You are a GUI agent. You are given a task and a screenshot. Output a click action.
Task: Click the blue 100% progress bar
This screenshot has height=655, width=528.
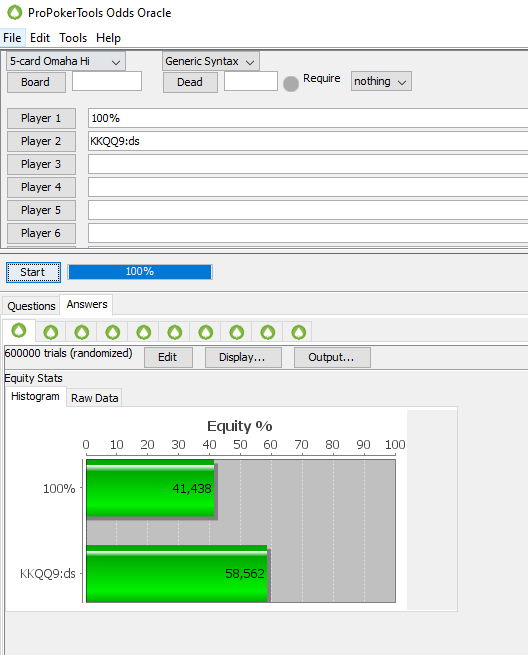tap(140, 272)
